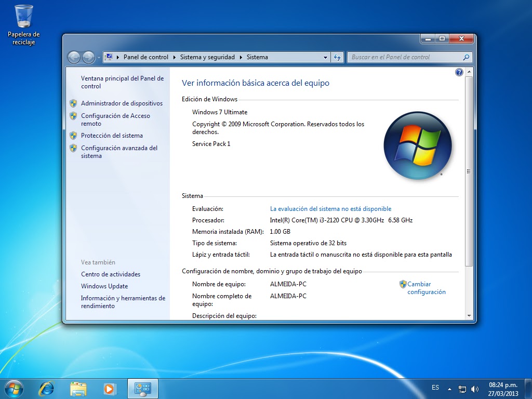Viewport: 532px width, 399px height.
Task: Navigate to Sistema y seguridad breadcrumb
Action: [x=207, y=57]
